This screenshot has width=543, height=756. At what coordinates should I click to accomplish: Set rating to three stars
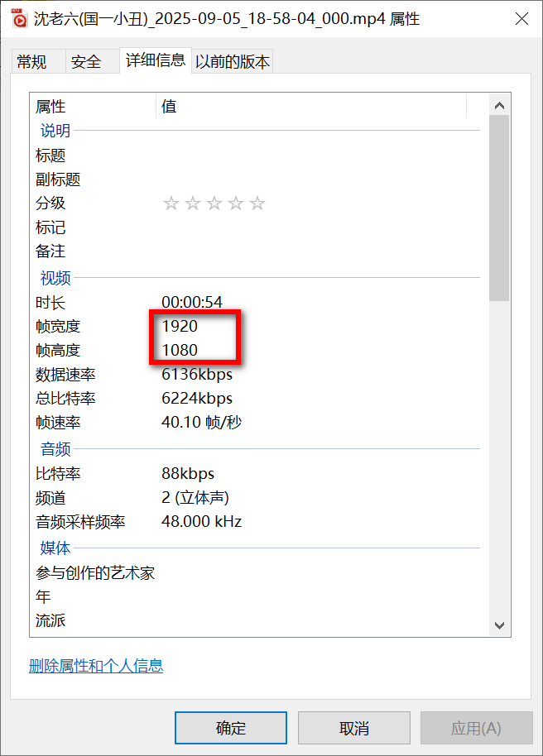pyautogui.click(x=214, y=203)
